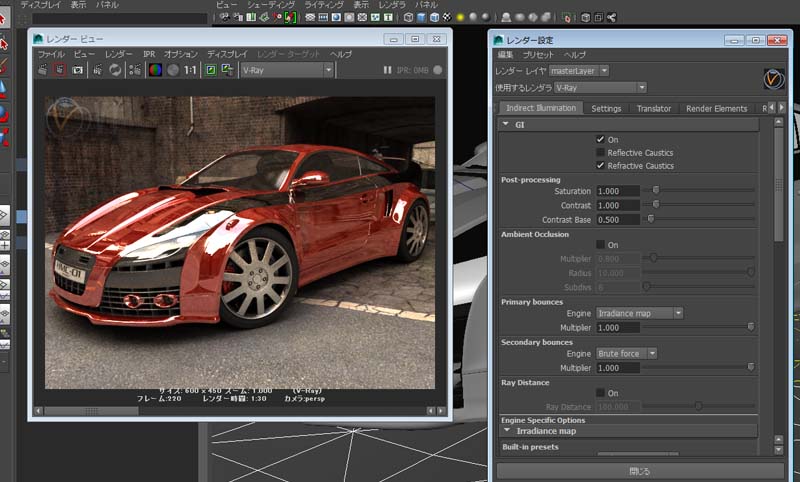Screen dimensions: 800x482
Task: Open Primary bounces Engine Irradiance map dropdown
Action: click(x=640, y=313)
